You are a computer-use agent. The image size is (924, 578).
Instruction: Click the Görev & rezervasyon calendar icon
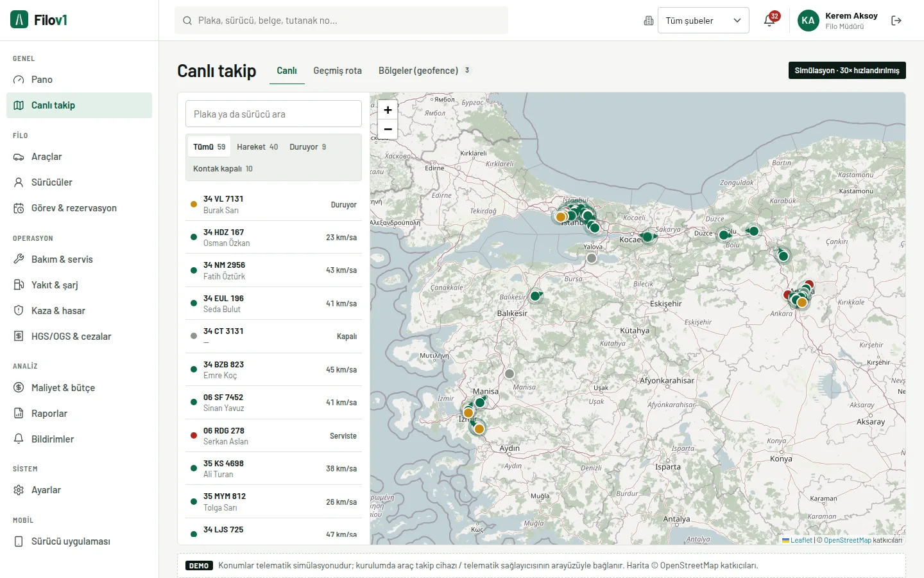(19, 208)
